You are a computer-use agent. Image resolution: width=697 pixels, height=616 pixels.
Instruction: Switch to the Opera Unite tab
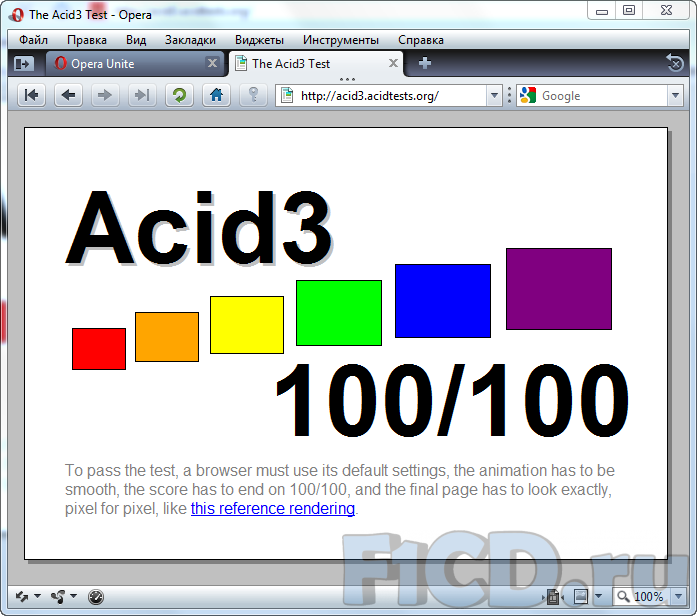[x=135, y=64]
